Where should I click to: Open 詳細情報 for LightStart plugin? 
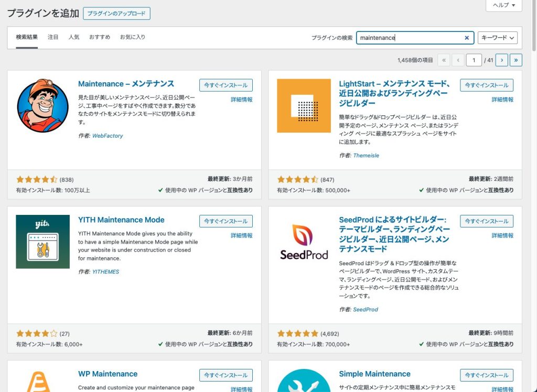coord(502,100)
